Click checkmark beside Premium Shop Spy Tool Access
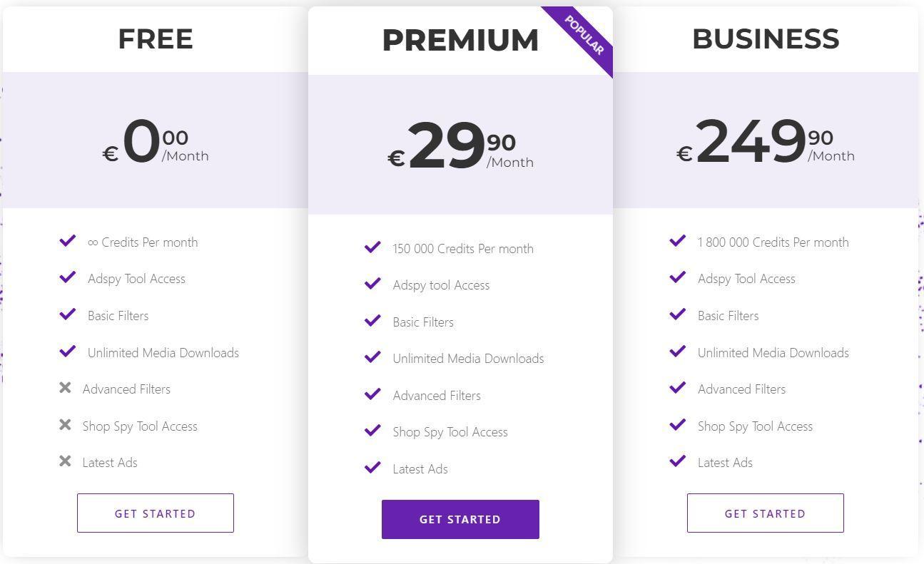This screenshot has height=564, width=924. point(372,431)
